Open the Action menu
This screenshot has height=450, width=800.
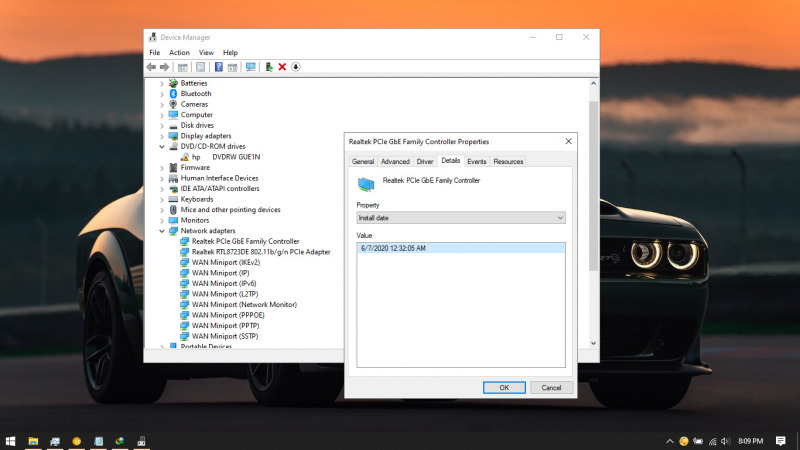click(179, 53)
